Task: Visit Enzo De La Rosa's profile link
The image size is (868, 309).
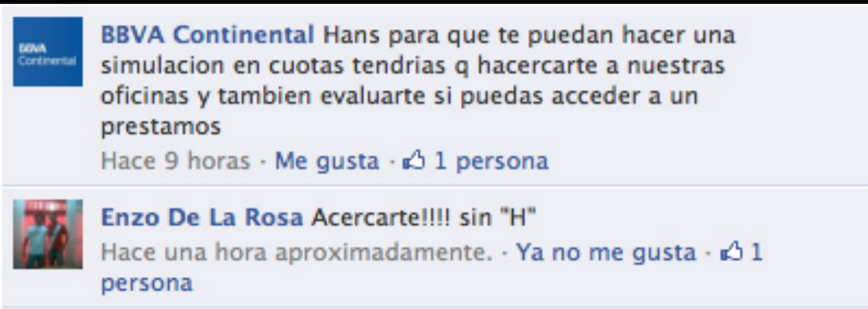Action: pyautogui.click(x=202, y=218)
